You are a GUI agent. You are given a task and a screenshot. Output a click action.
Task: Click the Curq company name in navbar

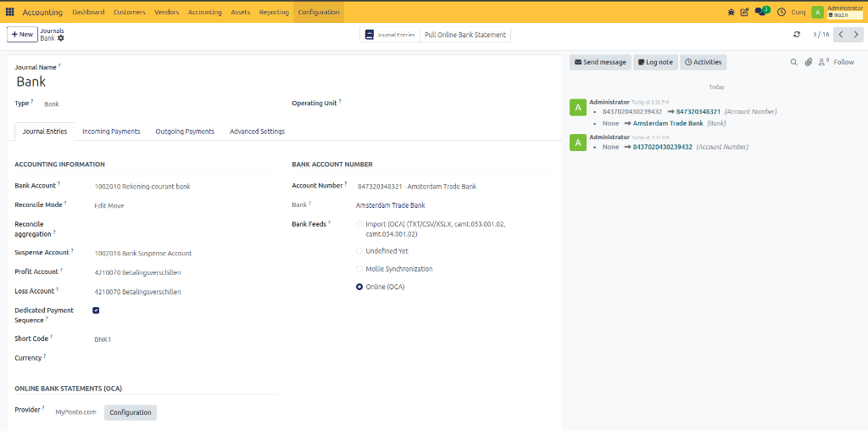[x=798, y=12]
